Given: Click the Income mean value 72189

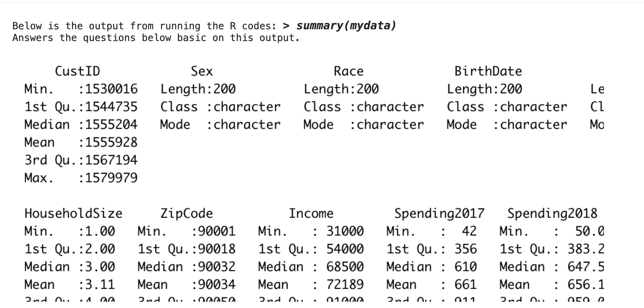Looking at the screenshot, I should coord(345,285).
